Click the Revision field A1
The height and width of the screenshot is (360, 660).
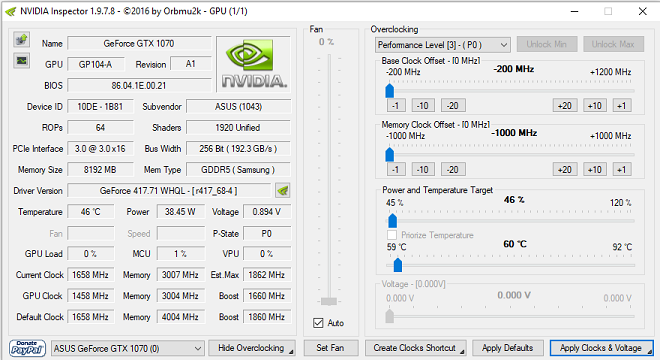coord(191,64)
